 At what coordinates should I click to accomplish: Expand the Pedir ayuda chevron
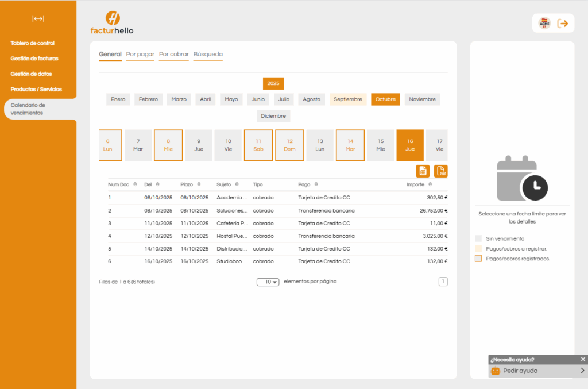point(582,371)
